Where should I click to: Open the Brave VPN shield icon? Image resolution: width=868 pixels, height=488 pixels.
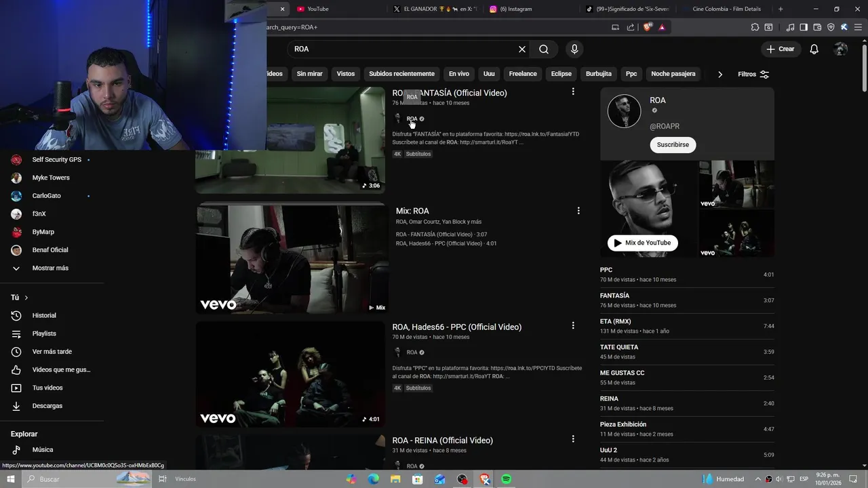click(x=831, y=27)
